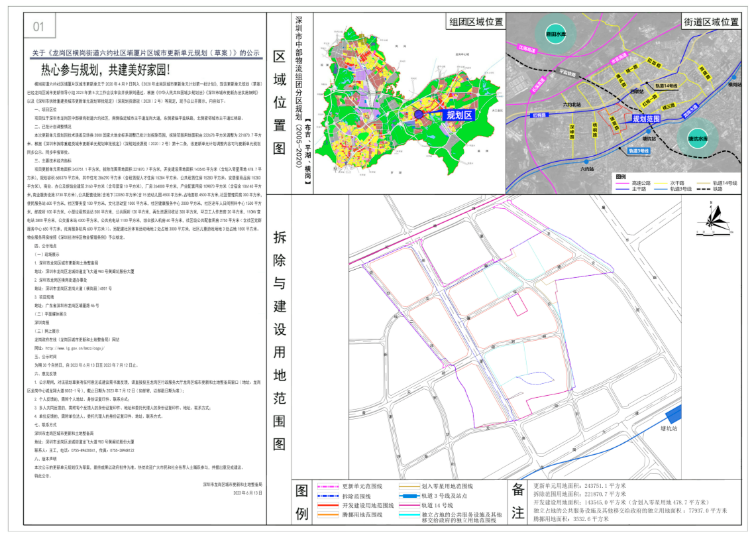Click the blue dashed hexagon on demolition map

tap(535, 379)
